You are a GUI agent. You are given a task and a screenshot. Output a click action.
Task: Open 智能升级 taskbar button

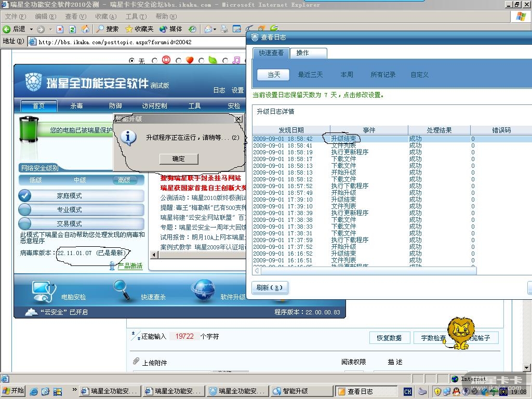pyautogui.click(x=302, y=391)
